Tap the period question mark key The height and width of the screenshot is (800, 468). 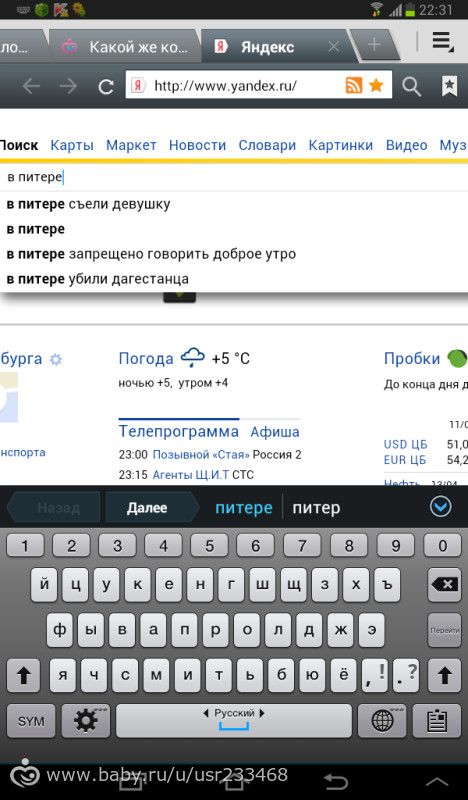click(407, 676)
